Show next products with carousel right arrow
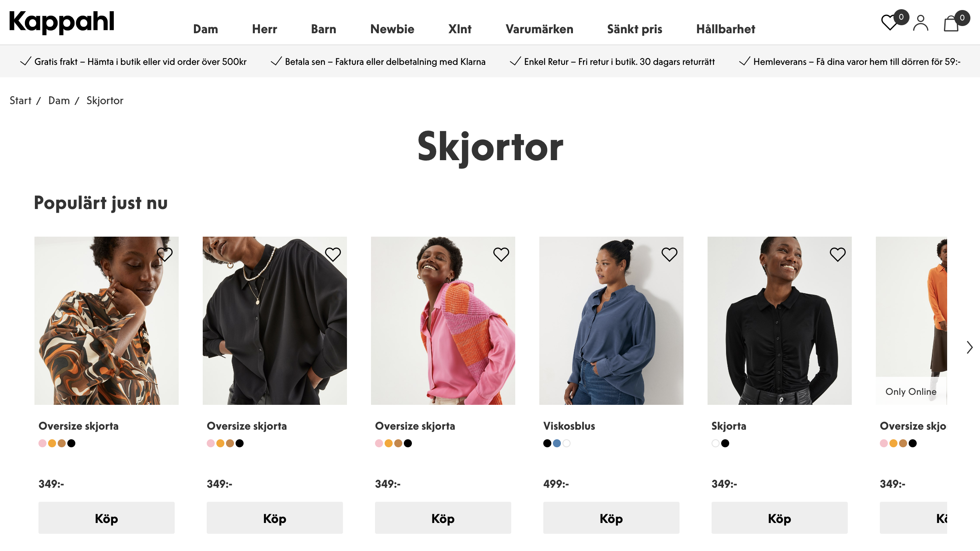The width and height of the screenshot is (980, 551). [x=970, y=347]
